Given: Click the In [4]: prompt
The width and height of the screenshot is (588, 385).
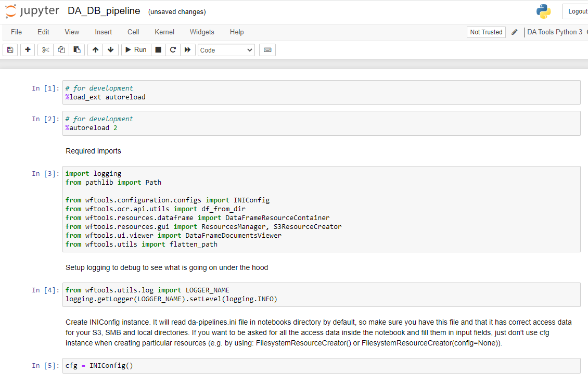Looking at the screenshot, I should [45, 290].
